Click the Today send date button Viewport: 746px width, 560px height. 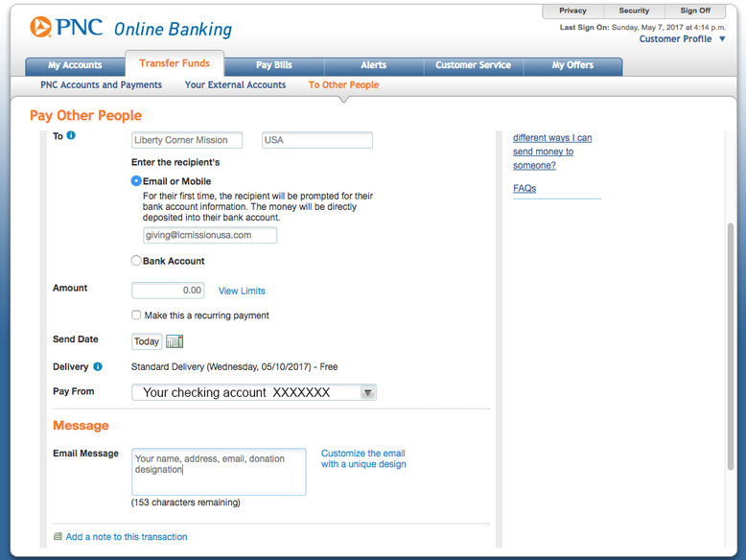pos(147,341)
